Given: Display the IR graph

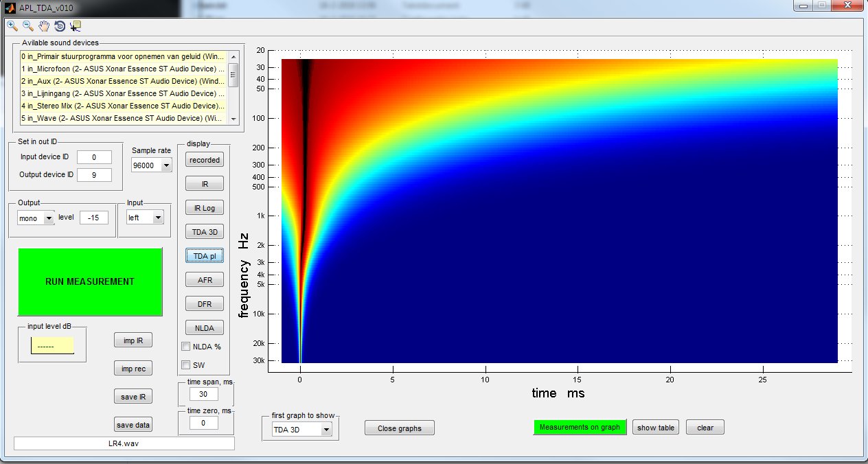Looking at the screenshot, I should click(x=205, y=184).
